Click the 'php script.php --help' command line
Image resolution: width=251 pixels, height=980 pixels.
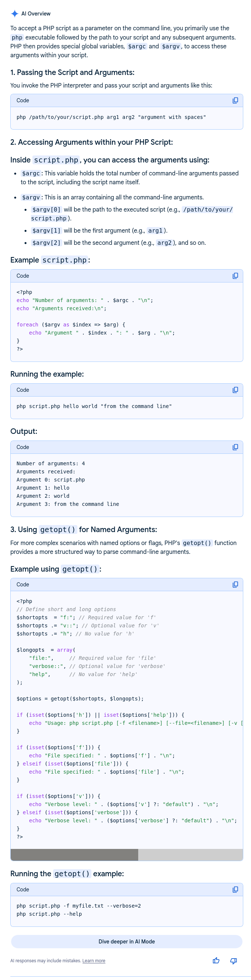click(x=49, y=914)
